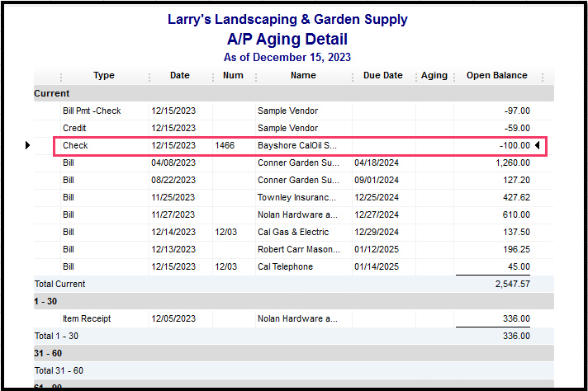Select the Cal Telephone vendor name
588x391 pixels.
[x=286, y=266]
